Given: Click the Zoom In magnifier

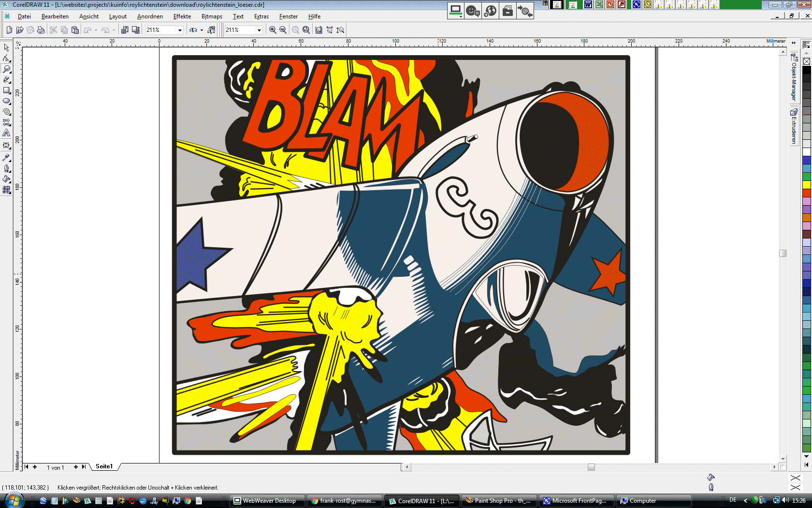Looking at the screenshot, I should tap(273, 30).
